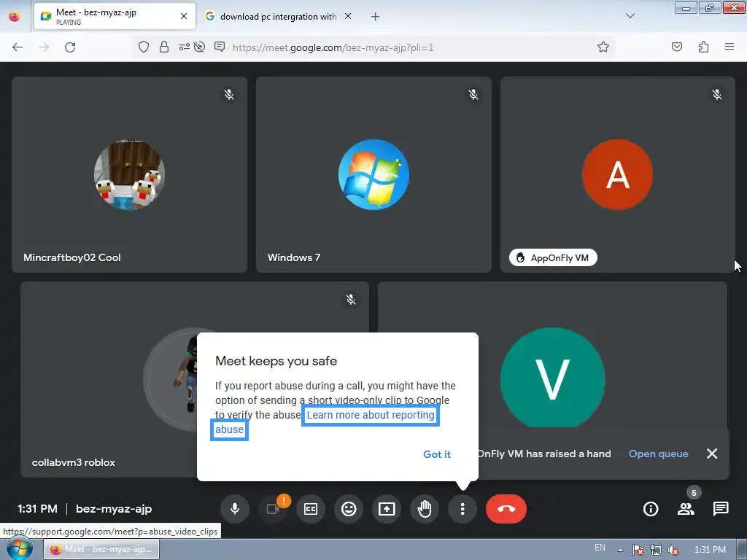Click the 1:31 PM taskbar clock
This screenshot has height=560, width=747.
point(711,550)
